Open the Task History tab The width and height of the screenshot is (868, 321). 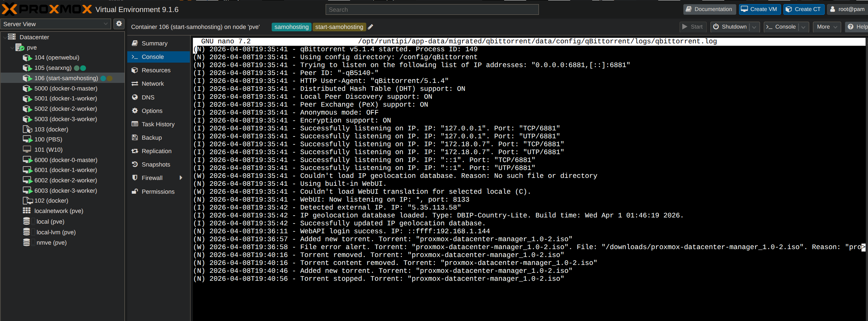coord(158,124)
